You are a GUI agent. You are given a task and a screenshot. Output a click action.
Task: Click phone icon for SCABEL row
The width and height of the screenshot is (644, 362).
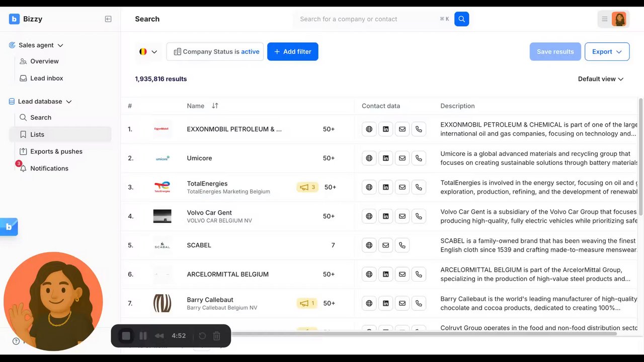(402, 245)
